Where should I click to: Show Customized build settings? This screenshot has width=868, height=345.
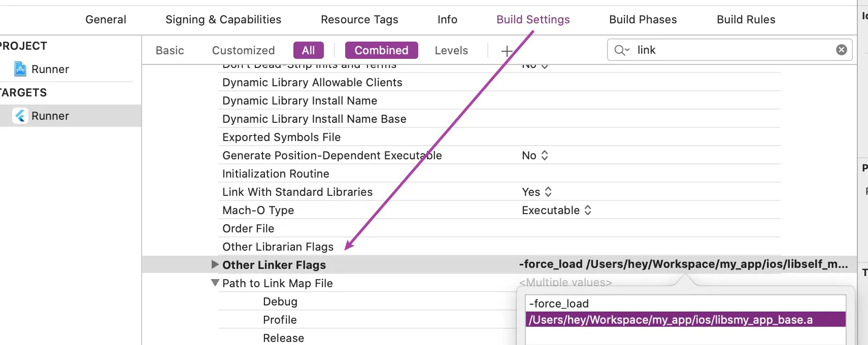coord(243,50)
